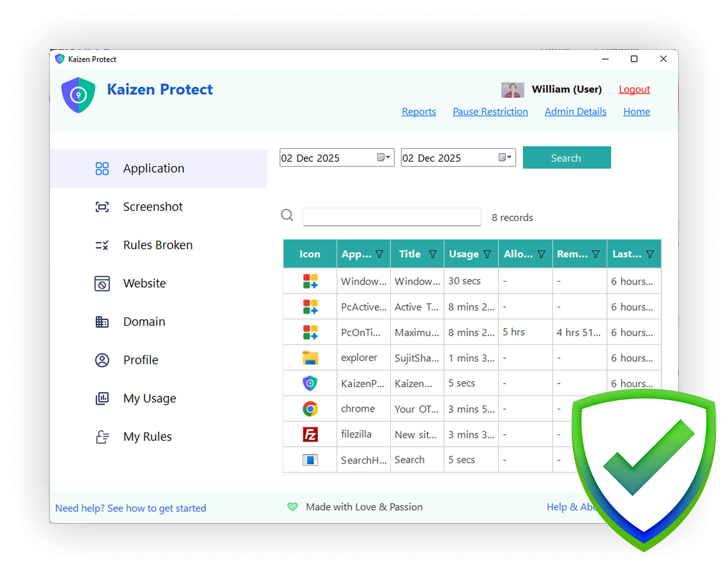The height and width of the screenshot is (573, 728).
Task: Filter the Title column
Action: point(433,254)
